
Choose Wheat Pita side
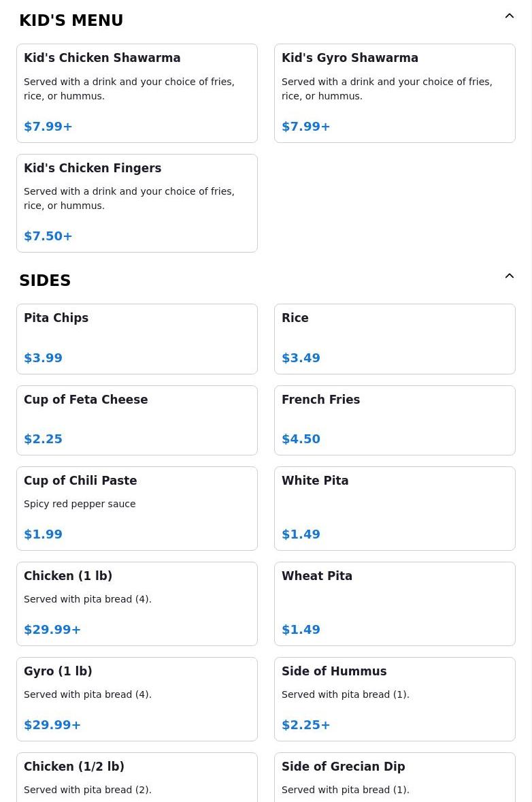(395, 604)
